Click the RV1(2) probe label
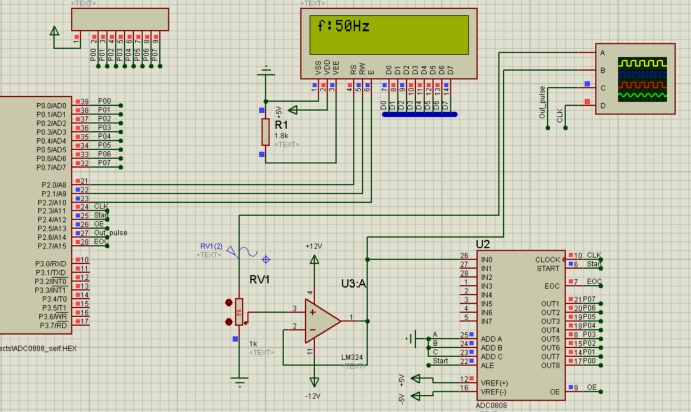691x412 pixels. point(211,246)
